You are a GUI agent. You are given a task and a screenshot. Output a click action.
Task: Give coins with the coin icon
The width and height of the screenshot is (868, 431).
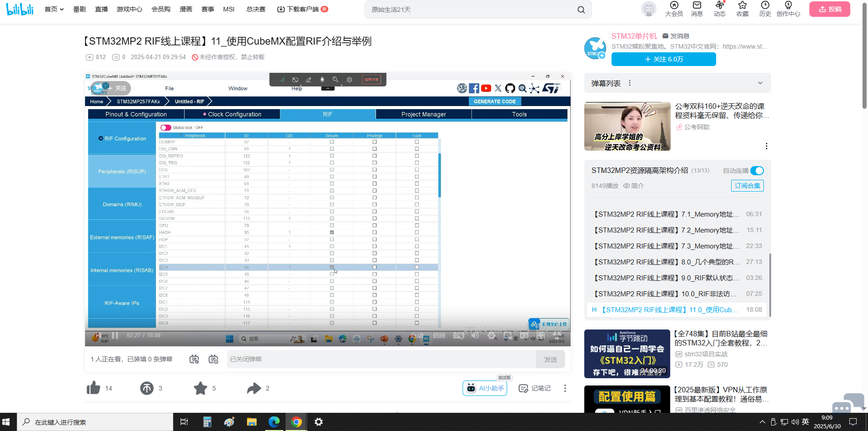click(146, 388)
